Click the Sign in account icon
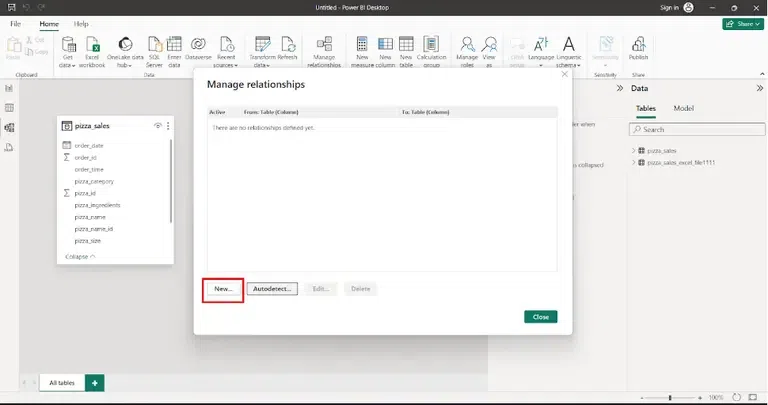 tap(689, 7)
